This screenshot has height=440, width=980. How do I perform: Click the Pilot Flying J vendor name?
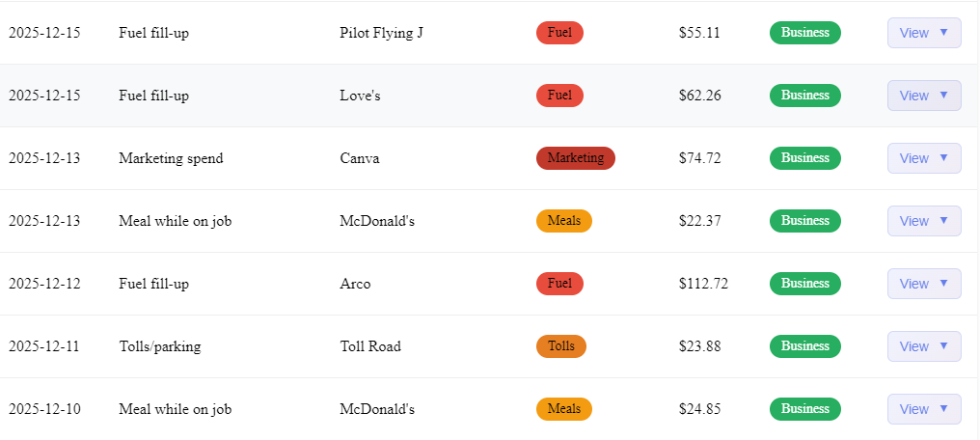[x=381, y=33]
